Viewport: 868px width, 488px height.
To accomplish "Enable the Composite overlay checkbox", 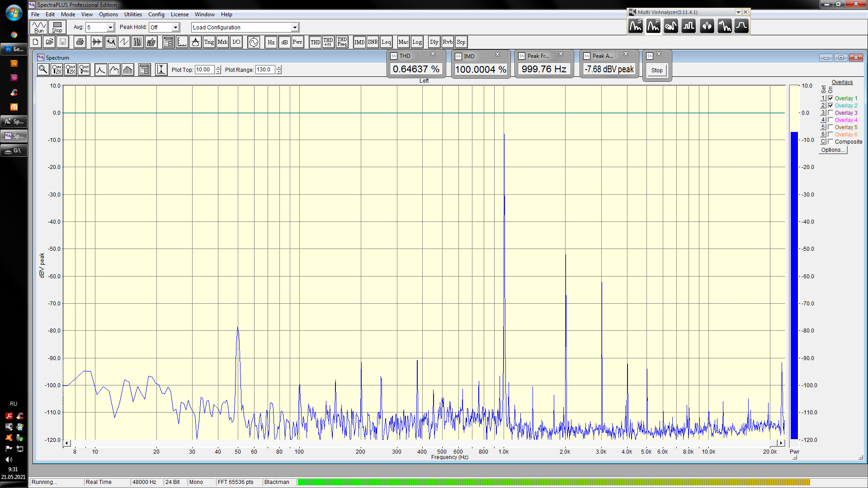I will pyautogui.click(x=830, y=141).
